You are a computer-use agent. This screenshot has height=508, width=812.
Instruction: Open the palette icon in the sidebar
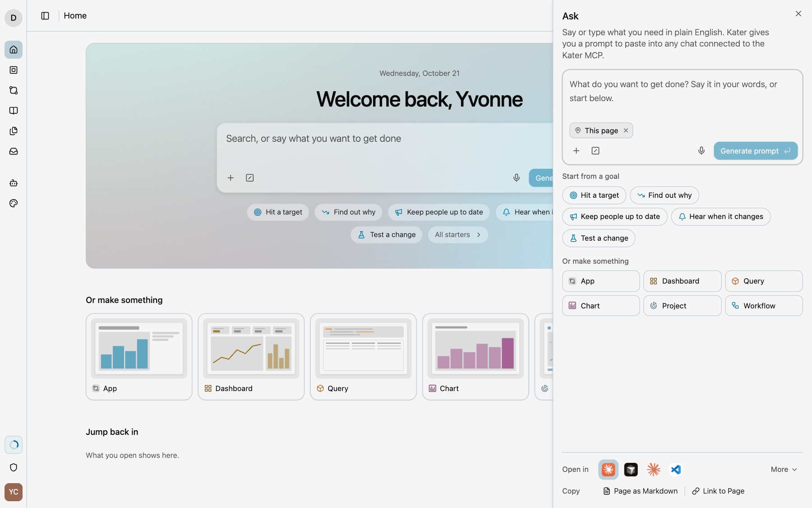14,203
